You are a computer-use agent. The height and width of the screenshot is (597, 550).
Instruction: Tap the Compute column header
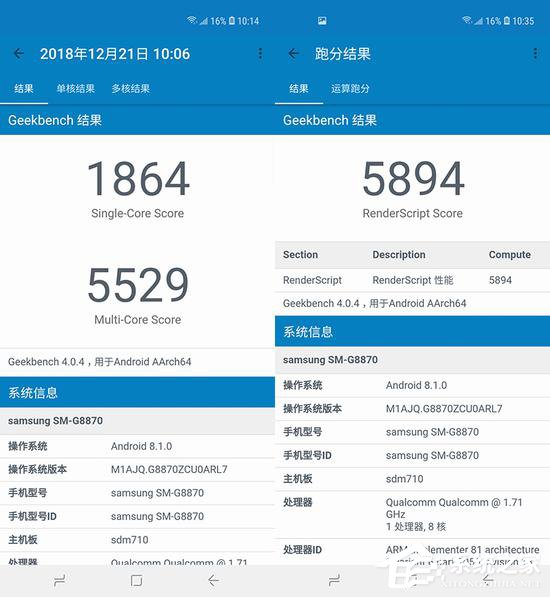click(x=510, y=255)
